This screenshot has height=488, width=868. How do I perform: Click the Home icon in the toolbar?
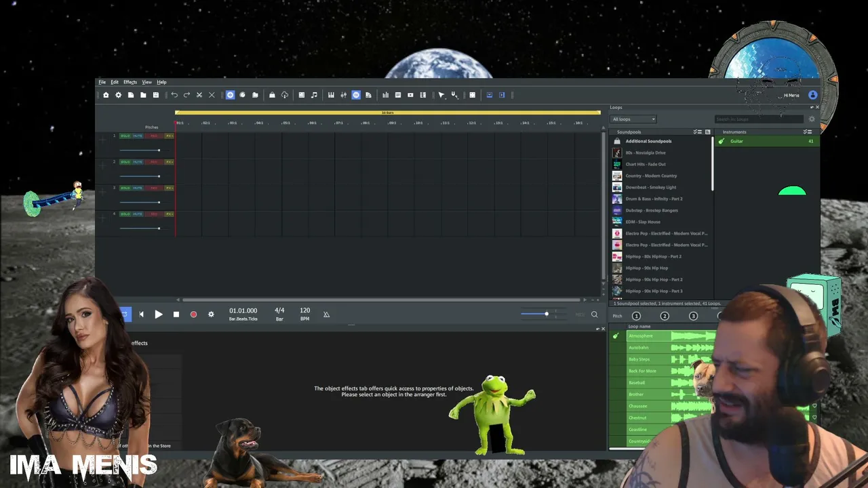click(x=106, y=95)
